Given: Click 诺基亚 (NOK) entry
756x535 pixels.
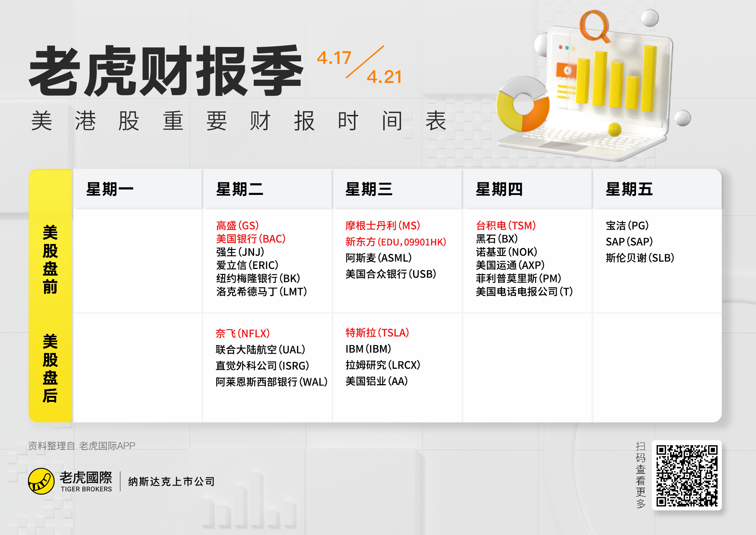Looking at the screenshot, I should point(507,252).
